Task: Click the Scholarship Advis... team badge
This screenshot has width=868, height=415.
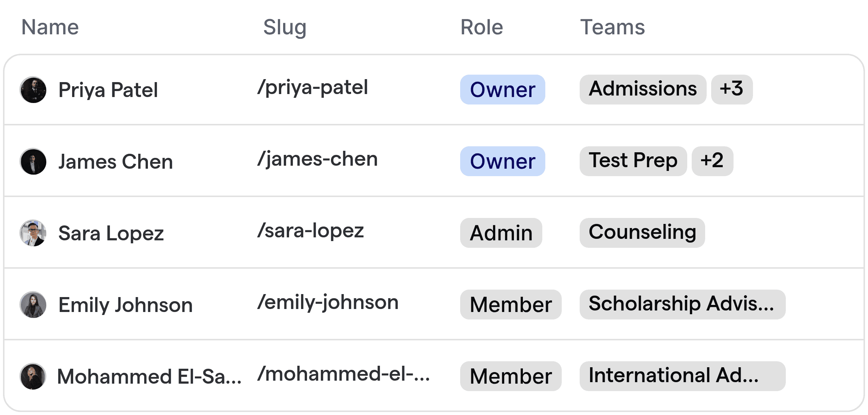Action: 682,304
